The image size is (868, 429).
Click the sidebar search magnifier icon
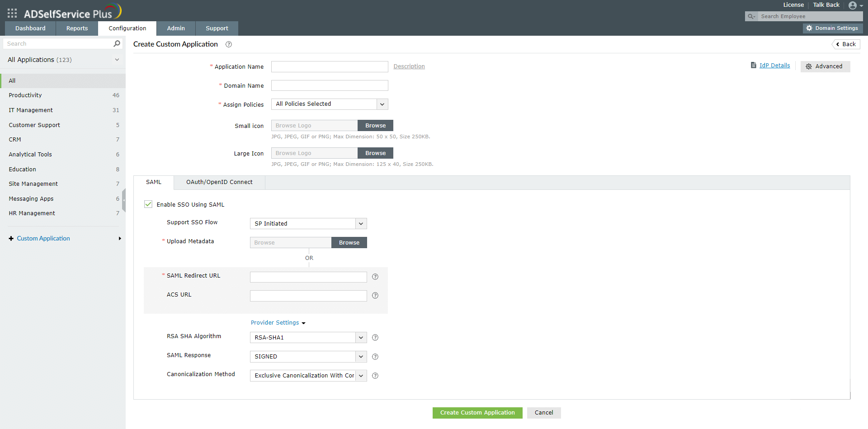(x=117, y=43)
